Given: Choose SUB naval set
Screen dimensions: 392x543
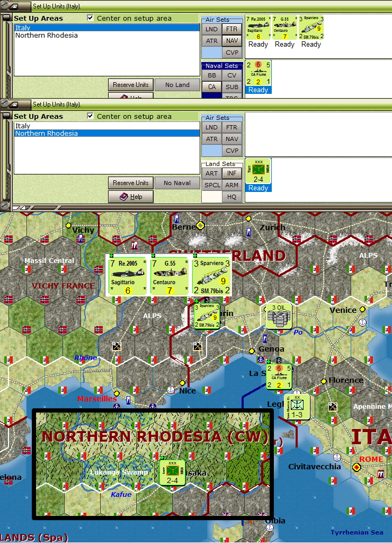Looking at the screenshot, I should point(232,87).
